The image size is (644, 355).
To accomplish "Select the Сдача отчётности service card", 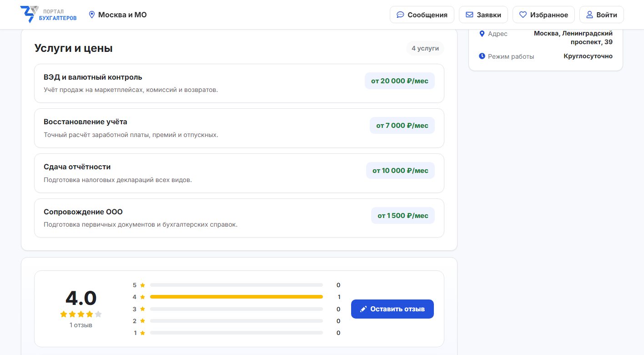I will (x=239, y=173).
